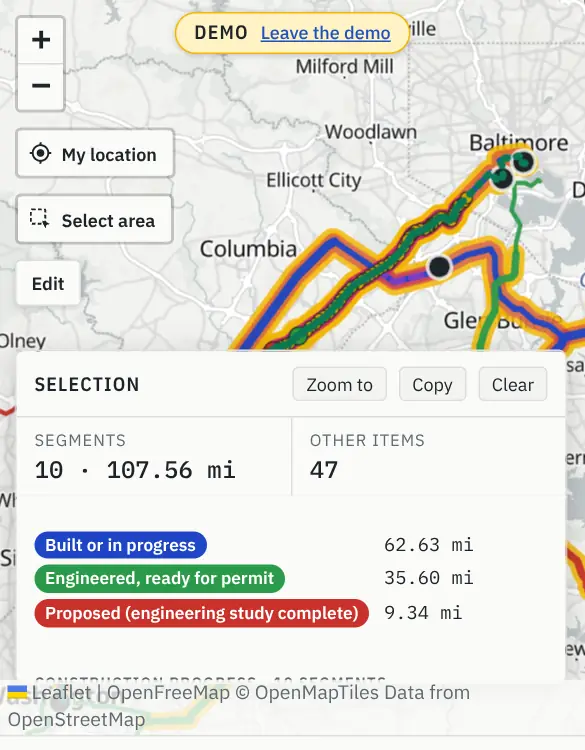Follow the Leave the demo link
The image size is (585, 750).
point(325,33)
